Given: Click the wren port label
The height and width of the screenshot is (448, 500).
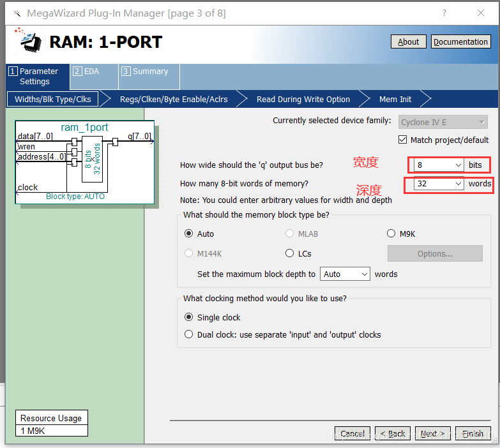Looking at the screenshot, I should pyautogui.click(x=26, y=147).
